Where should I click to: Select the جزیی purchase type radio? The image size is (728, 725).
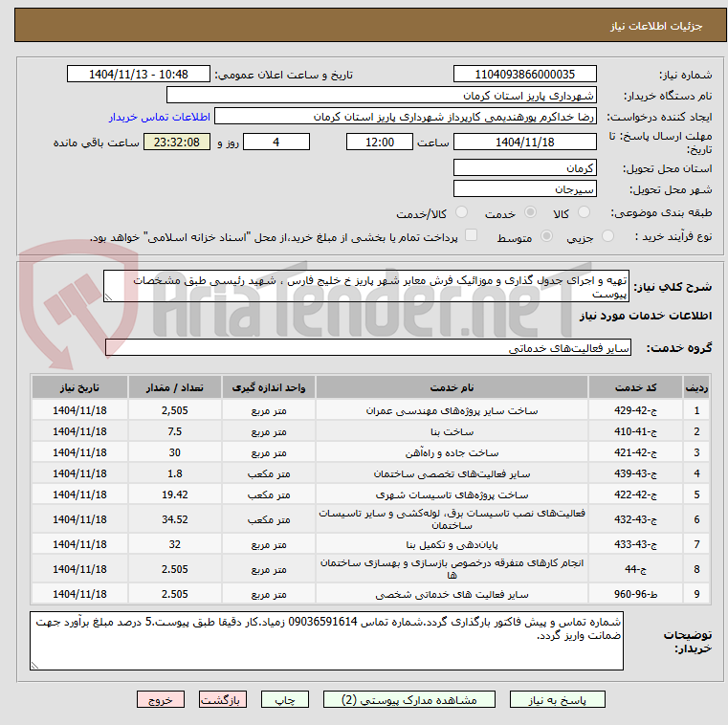coord(607,236)
